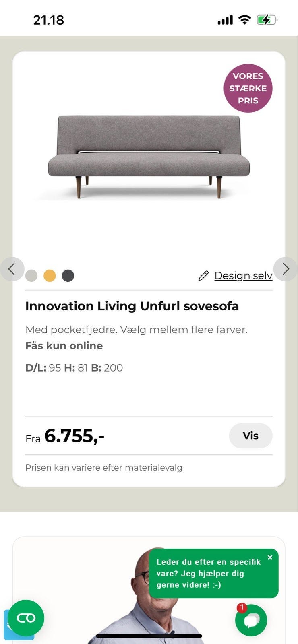Open the green chat bubble icon
The width and height of the screenshot is (298, 644).
click(251, 620)
